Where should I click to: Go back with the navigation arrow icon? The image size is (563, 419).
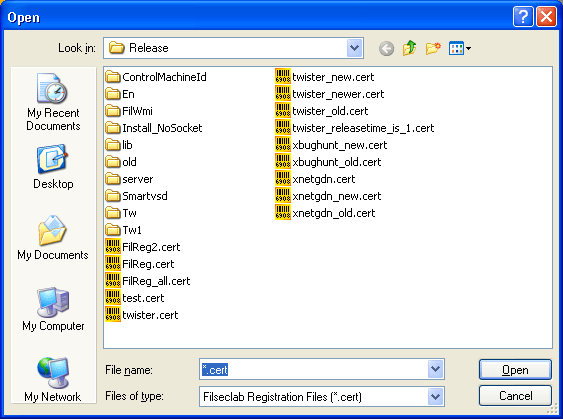pos(386,48)
